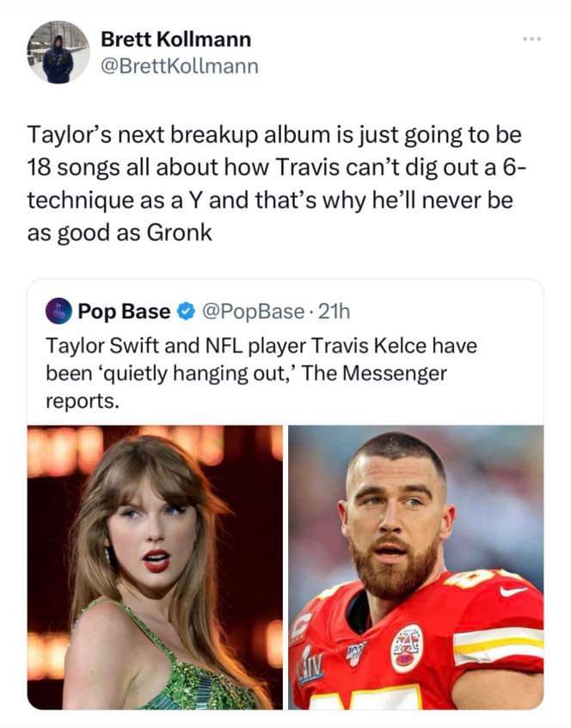571x728 pixels.
Task: Open the right photo of the football player
Action: pyautogui.click(x=415, y=567)
